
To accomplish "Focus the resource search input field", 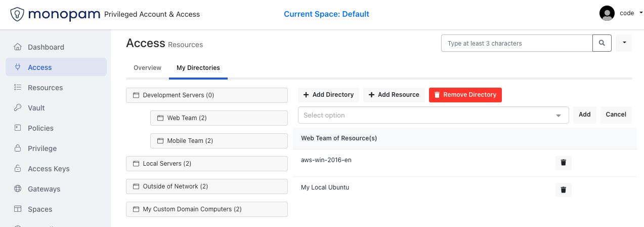I will tap(517, 44).
